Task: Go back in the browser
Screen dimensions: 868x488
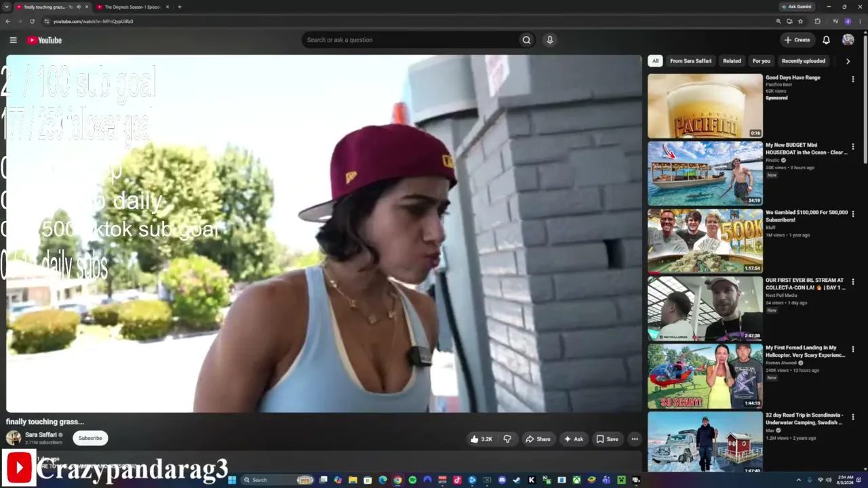Action: coord(7,21)
